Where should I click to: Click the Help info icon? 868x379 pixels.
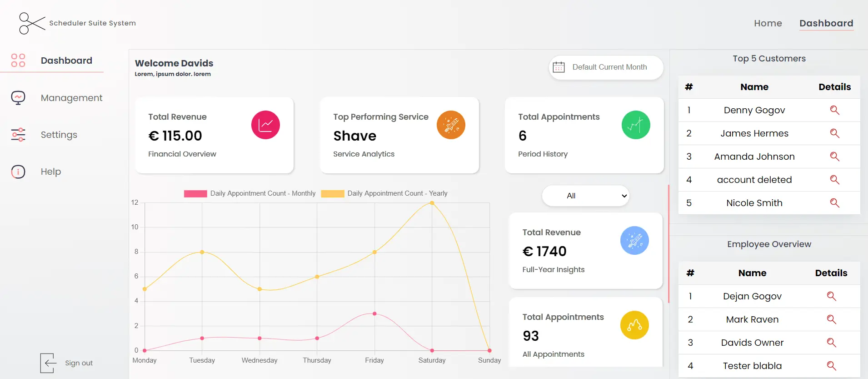18,172
